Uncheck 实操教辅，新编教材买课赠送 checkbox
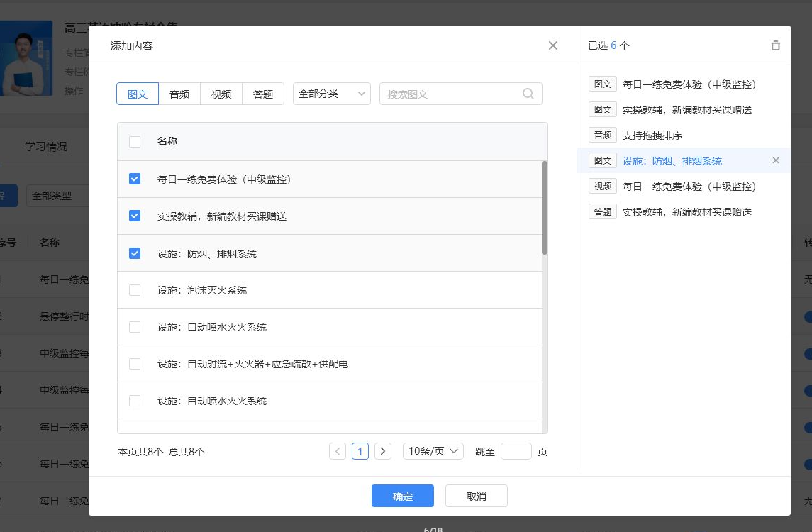 135,216
